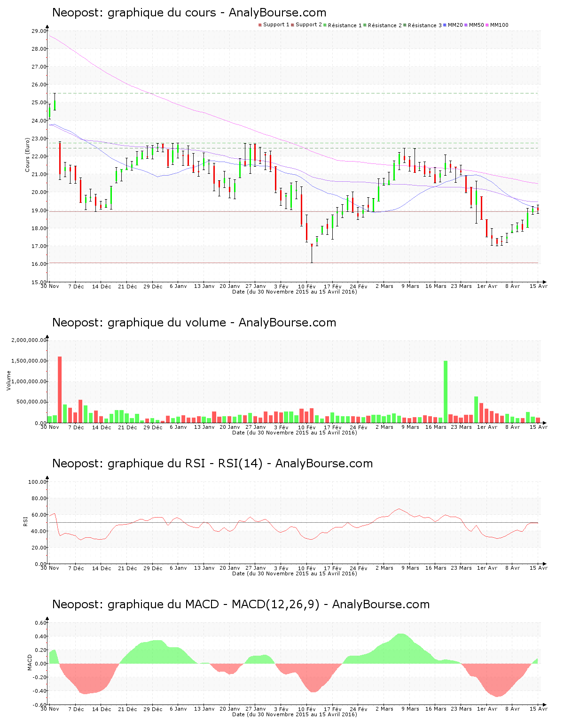This screenshot has width=564, height=728.
Task: Click the 29.00 price axis value
Action: 39,31
